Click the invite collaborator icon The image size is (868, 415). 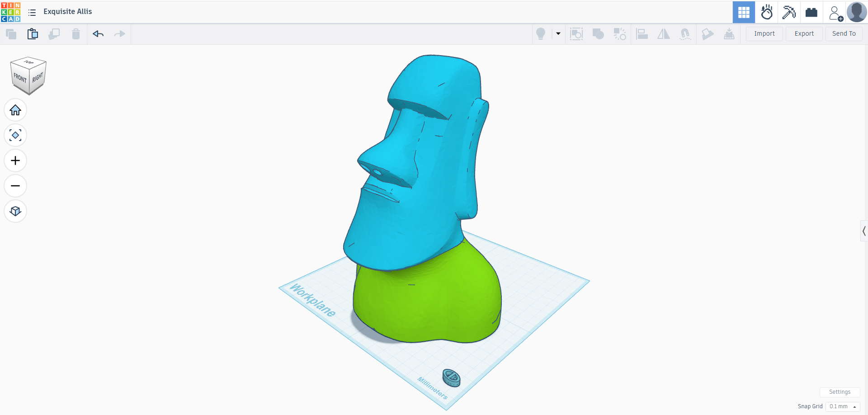pyautogui.click(x=835, y=13)
